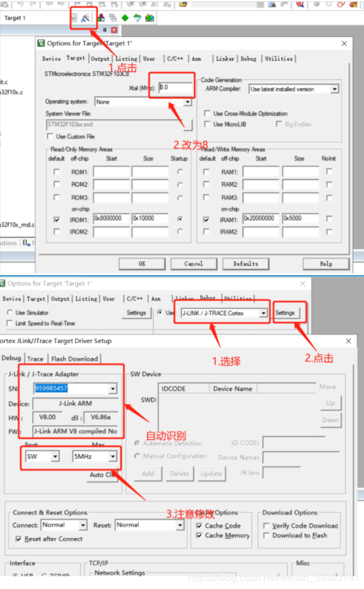Click the Xtal (MHz) input field
Screen dimensions: 364x589
click(175, 88)
